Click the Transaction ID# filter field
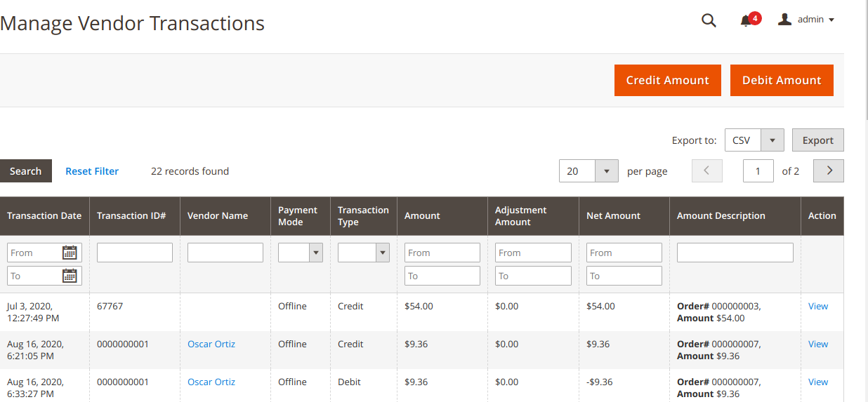 pyautogui.click(x=135, y=253)
